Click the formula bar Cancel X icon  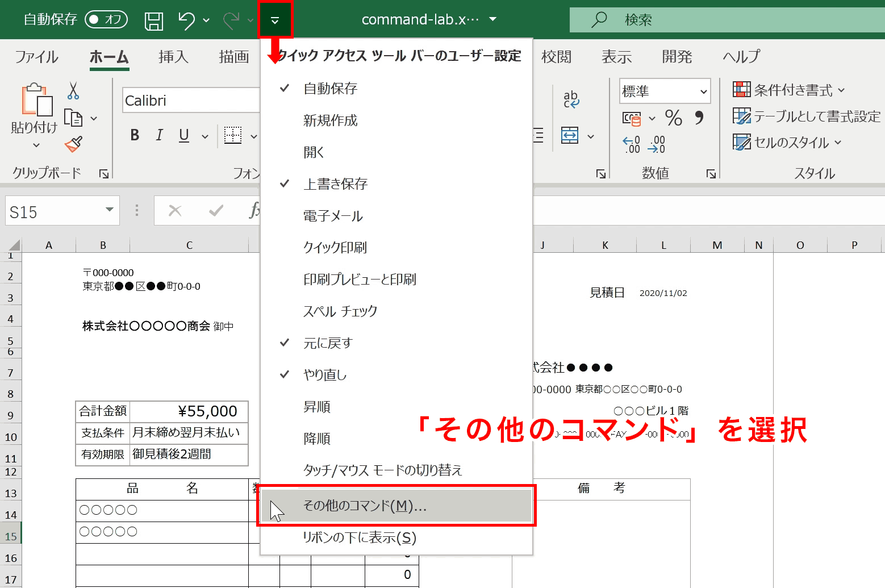click(175, 211)
